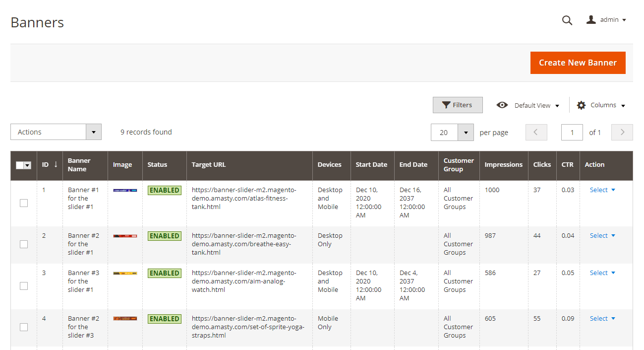The height and width of the screenshot is (350, 644).
Task: Select checkbox for banner ID 1
Action: (x=24, y=203)
